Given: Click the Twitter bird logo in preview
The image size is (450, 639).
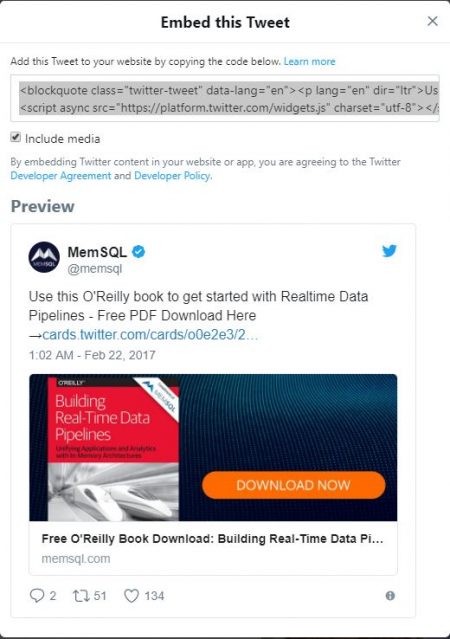Looking at the screenshot, I should pos(389,251).
